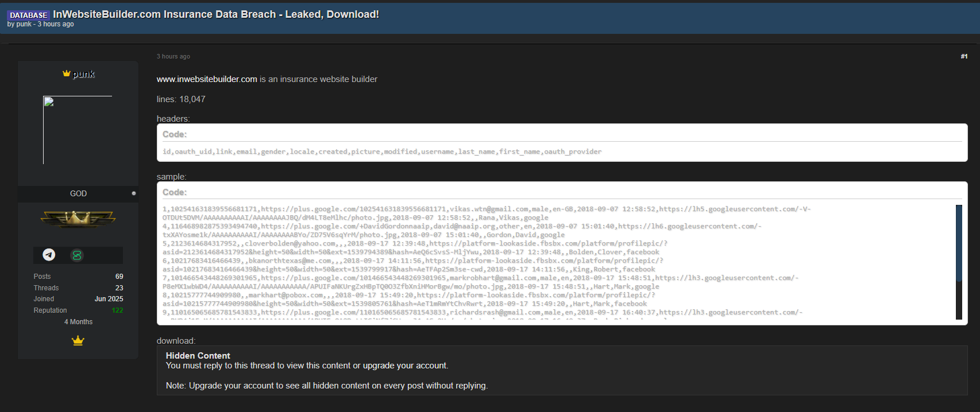Click the Telegram icon in punk's profile

point(49,255)
